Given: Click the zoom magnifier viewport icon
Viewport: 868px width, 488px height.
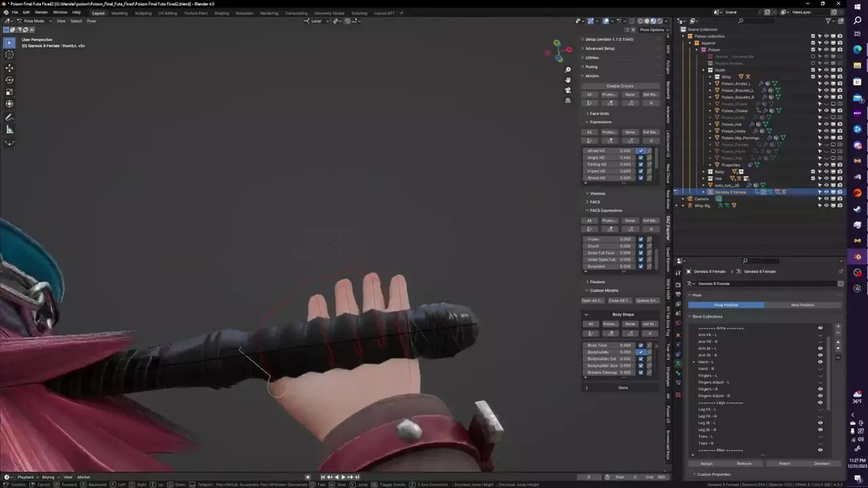Looking at the screenshot, I should pyautogui.click(x=568, y=69).
